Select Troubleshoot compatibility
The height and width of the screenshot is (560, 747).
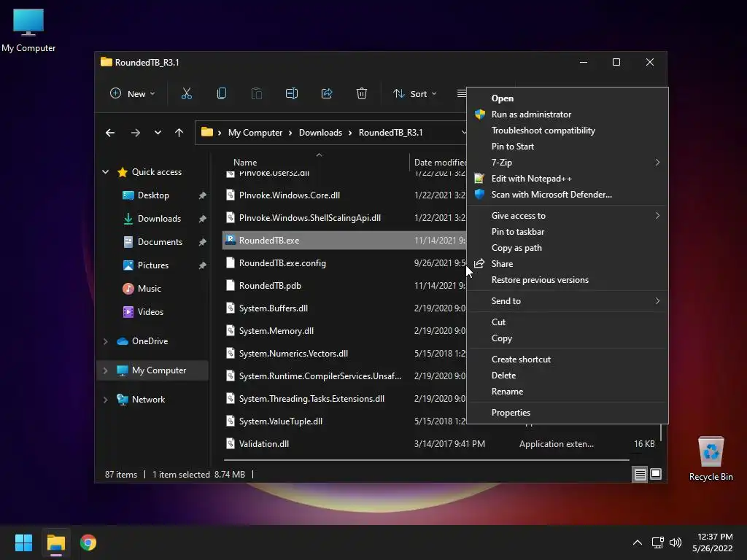tap(568, 131)
